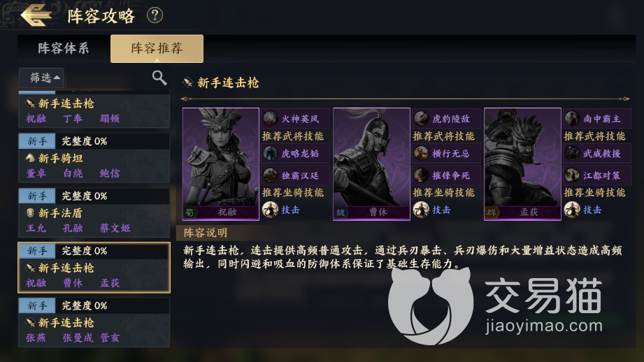Image resolution: width=644 pixels, height=362 pixels.
Task: Select the 南中霸主 skill icon
Action: (x=572, y=119)
